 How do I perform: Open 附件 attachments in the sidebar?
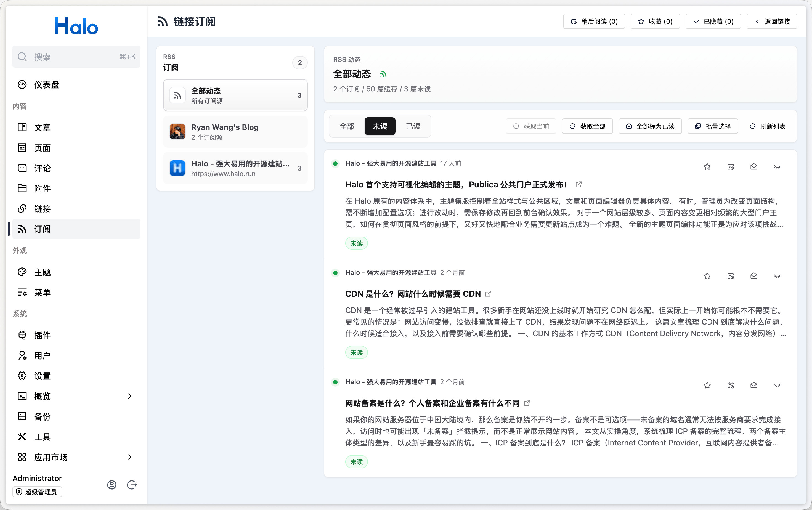76,188
